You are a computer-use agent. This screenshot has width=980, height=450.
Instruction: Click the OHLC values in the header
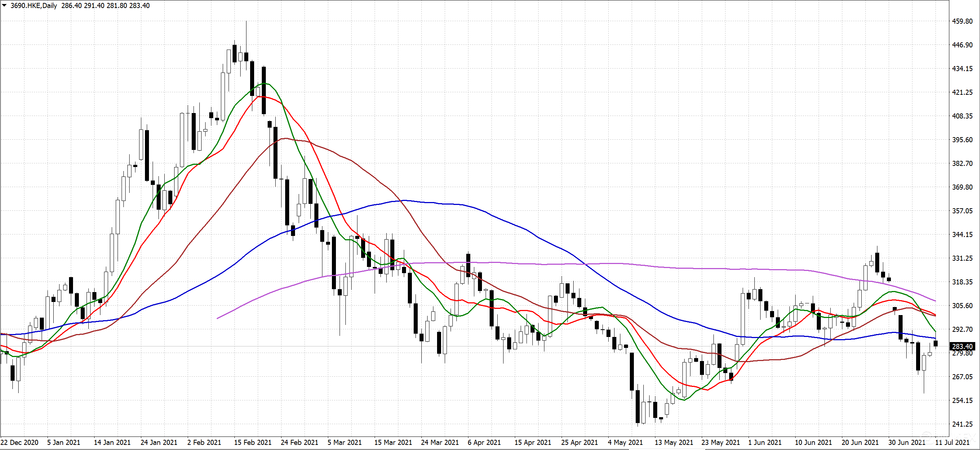(x=106, y=6)
